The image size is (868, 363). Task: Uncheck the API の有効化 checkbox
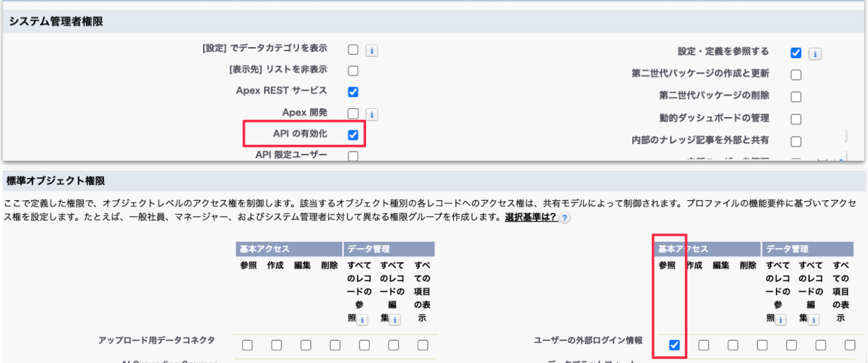coord(353,135)
